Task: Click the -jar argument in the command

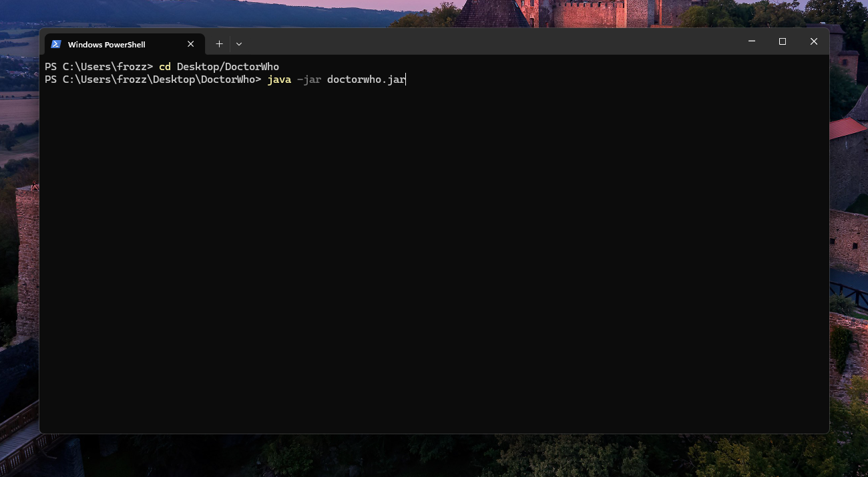Action: 308,79
